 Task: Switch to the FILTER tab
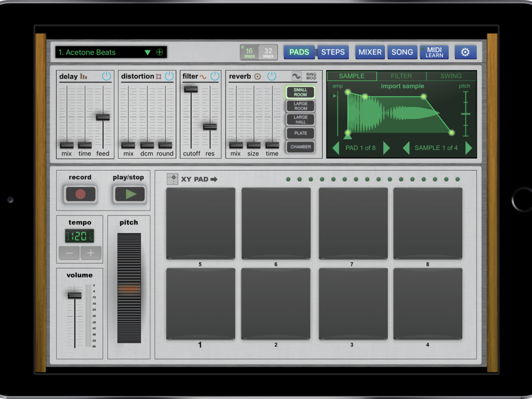click(401, 76)
